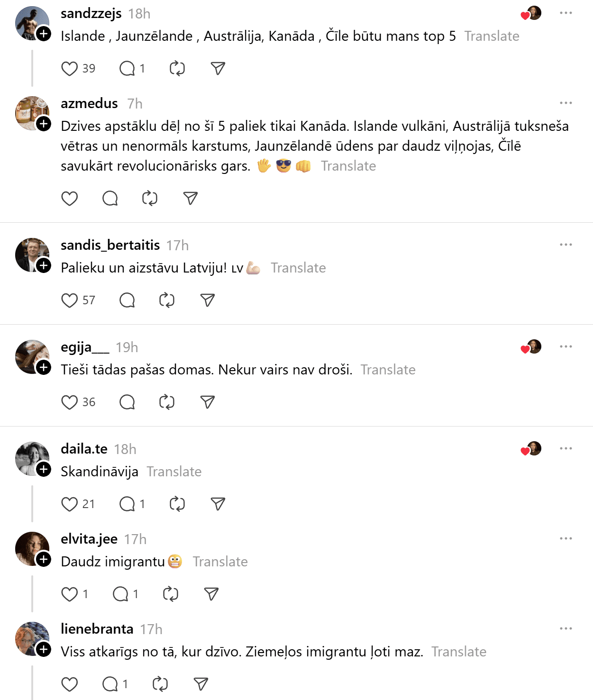The width and height of the screenshot is (593, 700).
Task: Go to the elvita.jee profile name
Action: [x=89, y=539]
